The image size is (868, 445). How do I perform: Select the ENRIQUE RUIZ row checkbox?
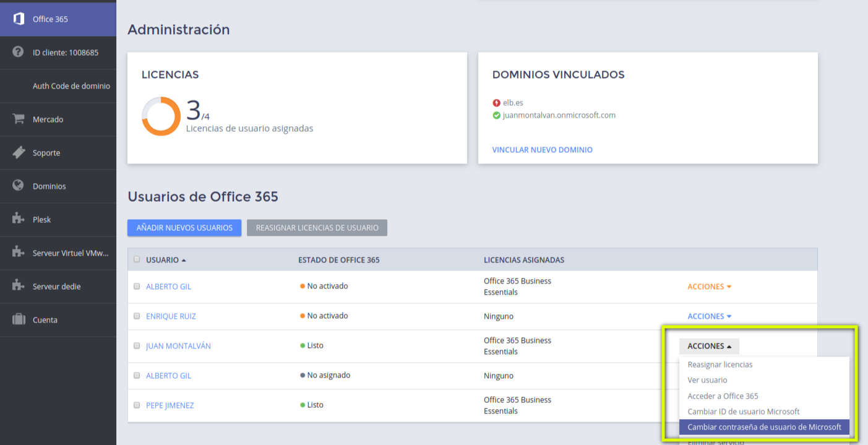[137, 316]
